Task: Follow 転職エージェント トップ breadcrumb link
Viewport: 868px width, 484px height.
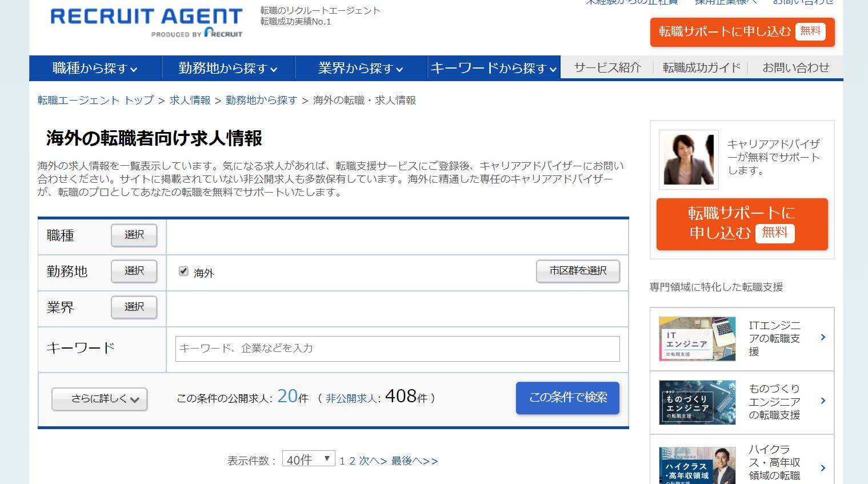Action: (96, 100)
